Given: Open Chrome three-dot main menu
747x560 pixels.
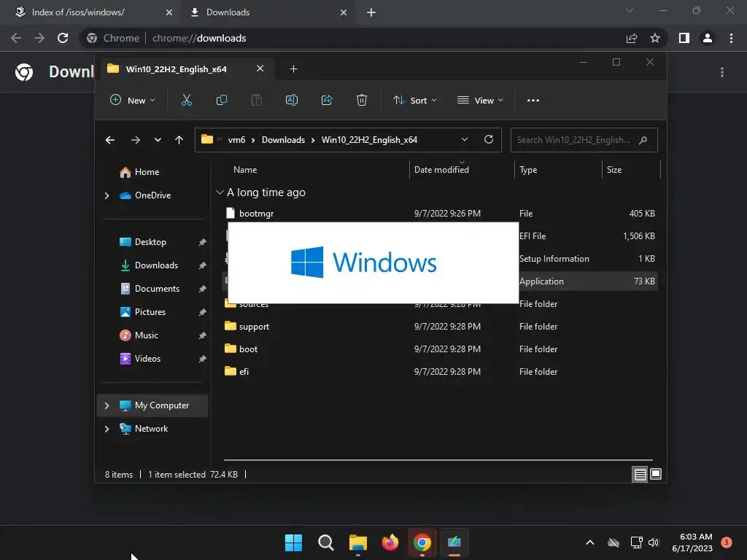Looking at the screenshot, I should (731, 38).
